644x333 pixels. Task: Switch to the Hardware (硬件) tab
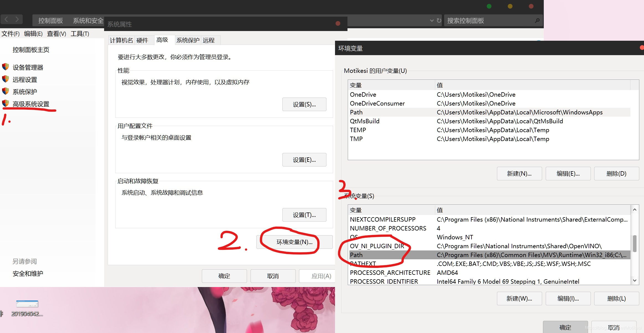142,40
